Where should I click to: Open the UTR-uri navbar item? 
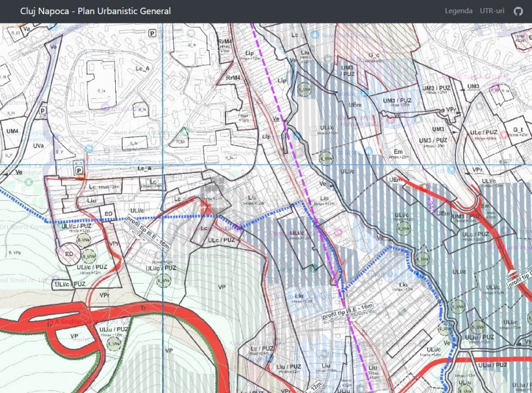coord(492,11)
